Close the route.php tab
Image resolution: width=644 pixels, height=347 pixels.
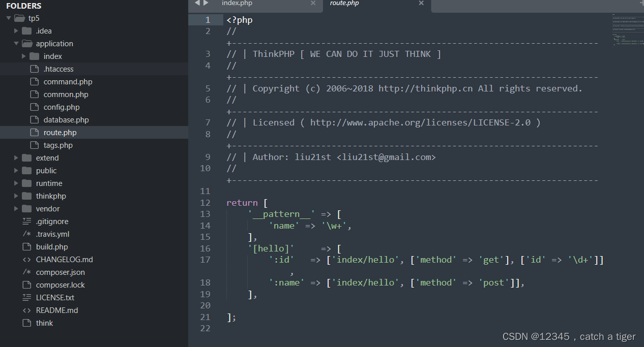click(x=421, y=4)
